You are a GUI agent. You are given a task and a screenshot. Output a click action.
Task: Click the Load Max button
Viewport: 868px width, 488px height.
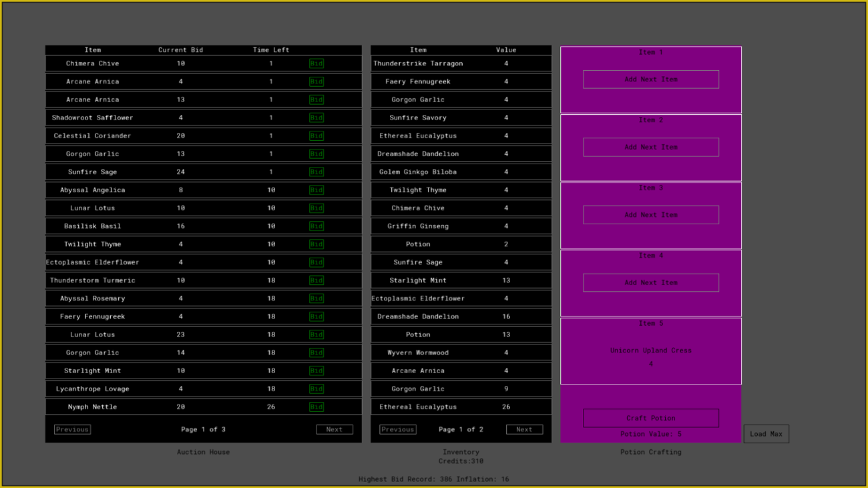tap(766, 434)
